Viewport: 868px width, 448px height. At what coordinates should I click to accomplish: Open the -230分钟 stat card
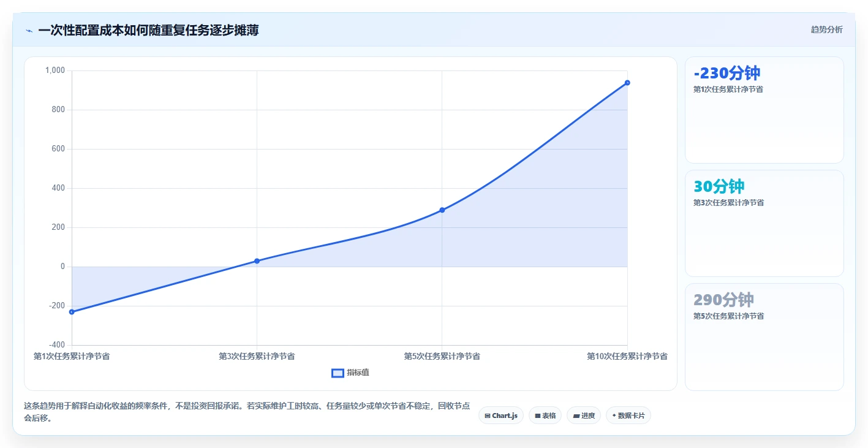pyautogui.click(x=764, y=110)
